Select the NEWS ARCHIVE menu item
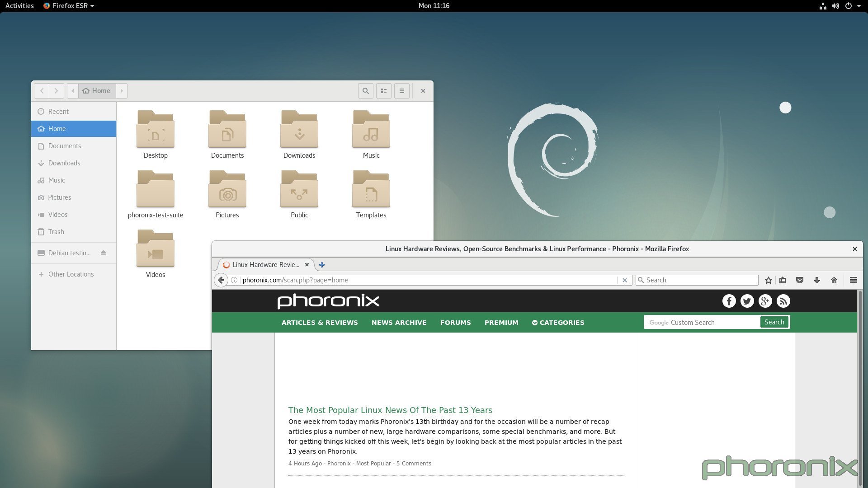The width and height of the screenshot is (868, 488). pyautogui.click(x=399, y=322)
